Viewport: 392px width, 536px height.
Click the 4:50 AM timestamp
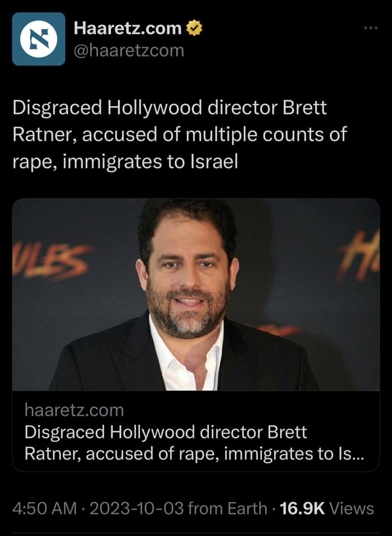pos(44,509)
